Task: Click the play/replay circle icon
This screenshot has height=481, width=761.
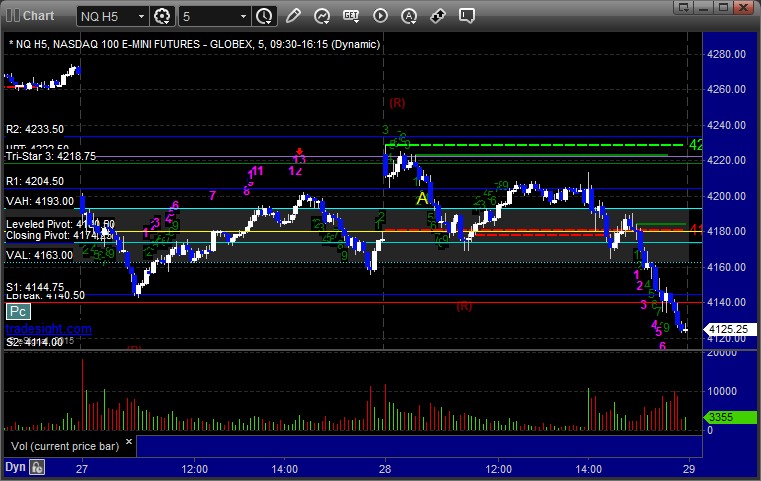Action: click(380, 16)
